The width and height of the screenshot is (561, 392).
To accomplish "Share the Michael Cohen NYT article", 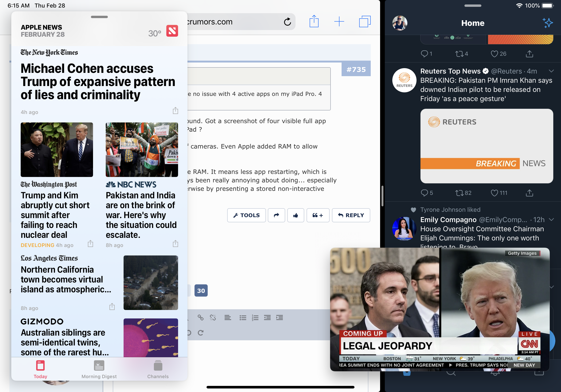I will [x=175, y=111].
